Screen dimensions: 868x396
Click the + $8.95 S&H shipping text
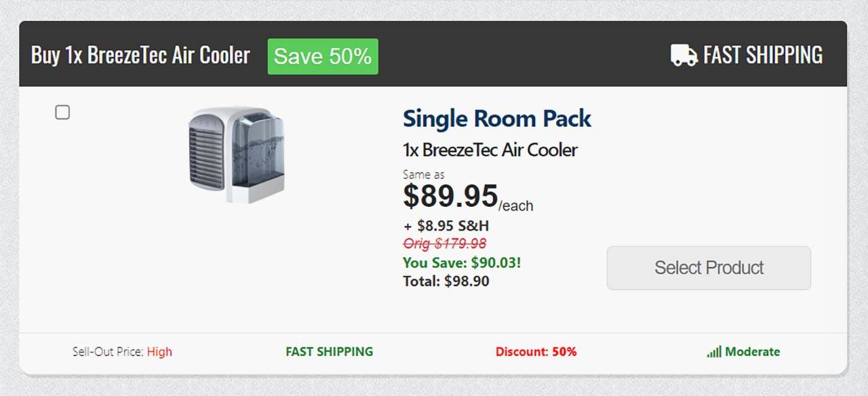[x=446, y=226]
